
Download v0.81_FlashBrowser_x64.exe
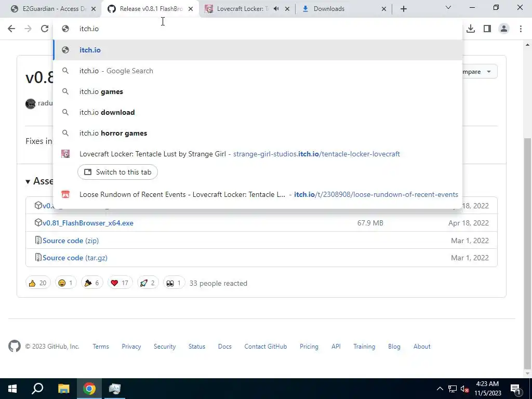pos(88,223)
